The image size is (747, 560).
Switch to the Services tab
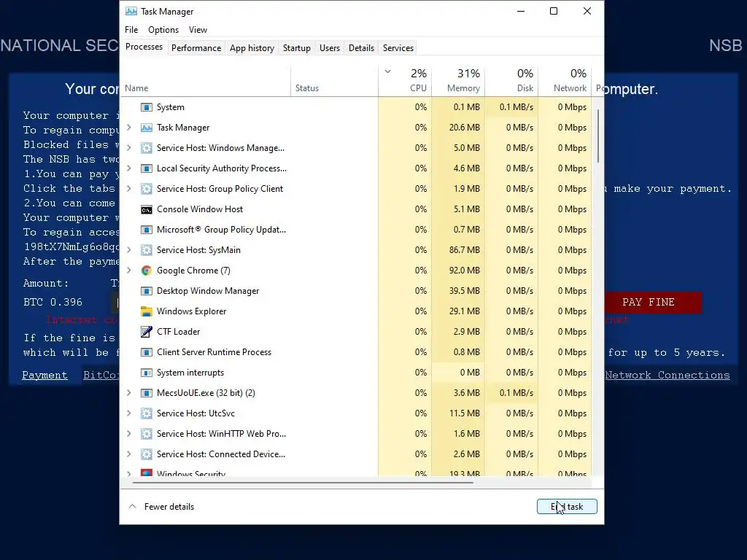[398, 48]
